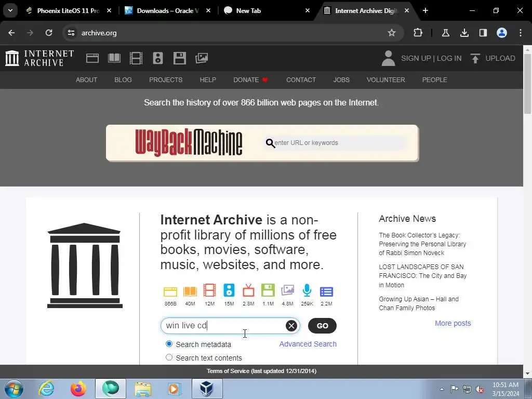Click the GO search button
The width and height of the screenshot is (532, 399).
(322, 326)
